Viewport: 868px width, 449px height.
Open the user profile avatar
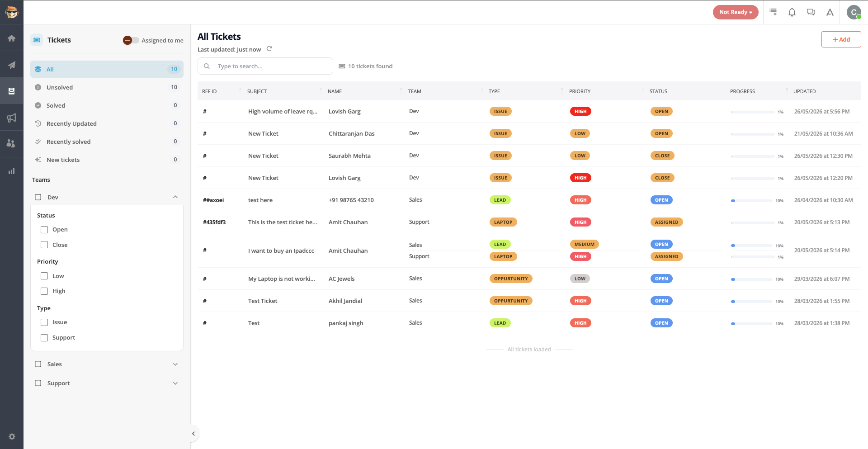854,12
